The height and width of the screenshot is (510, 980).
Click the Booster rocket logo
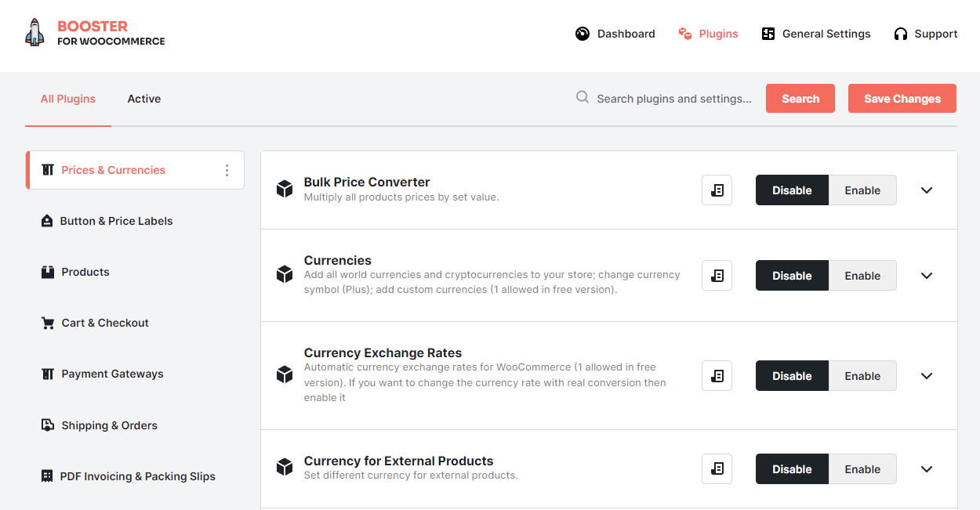pyautogui.click(x=34, y=33)
